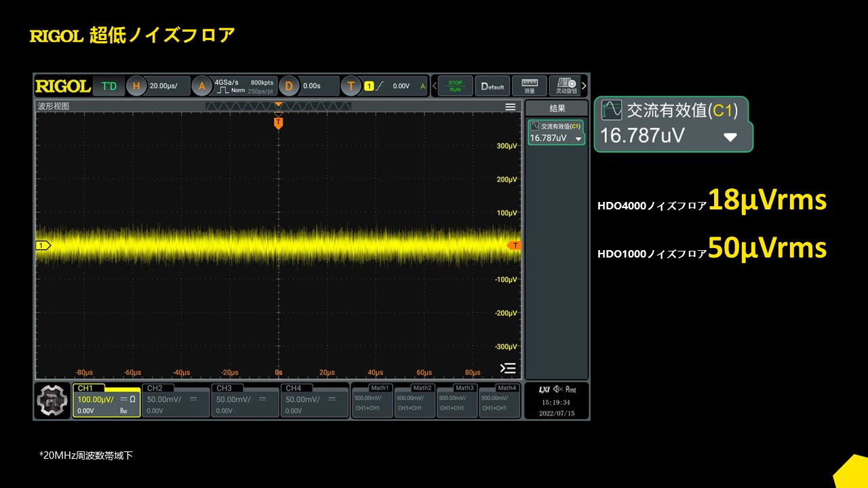Image resolution: width=868 pixels, height=488 pixels.
Task: Click the RIGOL logo in the top bar
Action: click(x=62, y=86)
